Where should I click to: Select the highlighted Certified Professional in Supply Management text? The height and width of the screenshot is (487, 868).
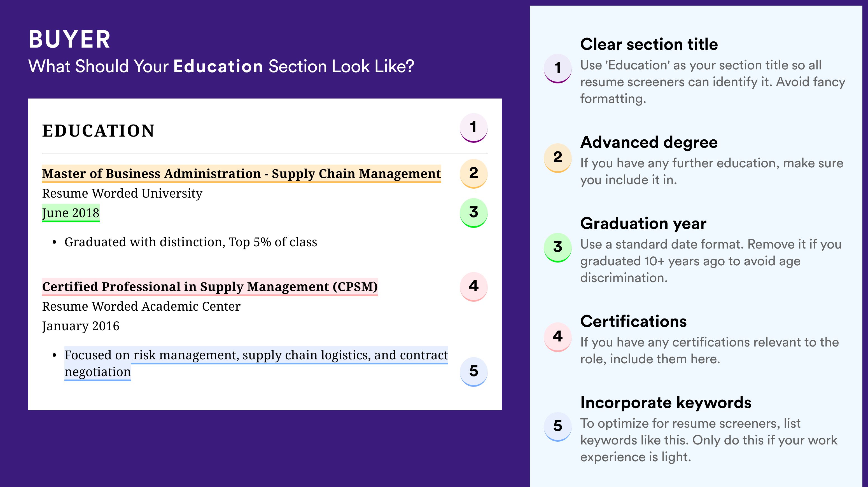click(x=210, y=287)
